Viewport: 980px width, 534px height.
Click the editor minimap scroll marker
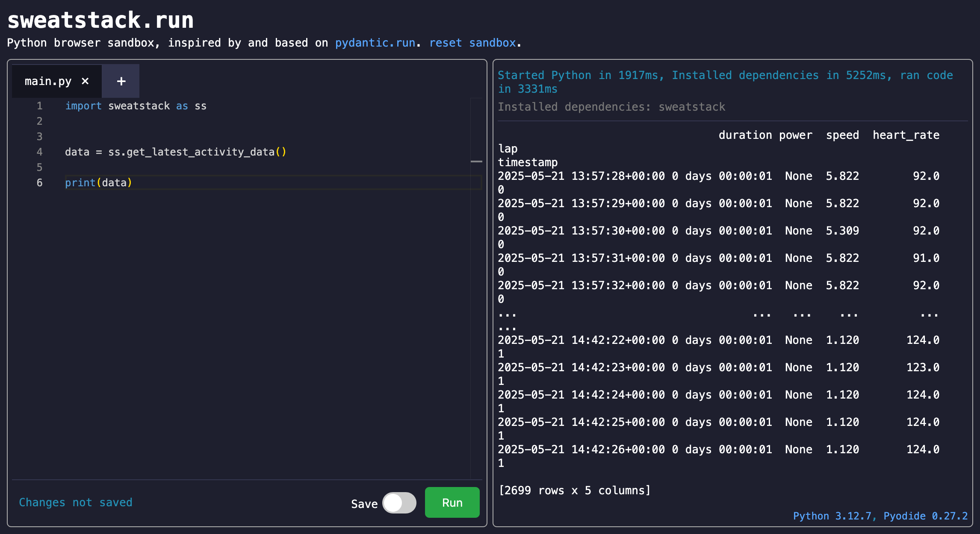pyautogui.click(x=476, y=161)
